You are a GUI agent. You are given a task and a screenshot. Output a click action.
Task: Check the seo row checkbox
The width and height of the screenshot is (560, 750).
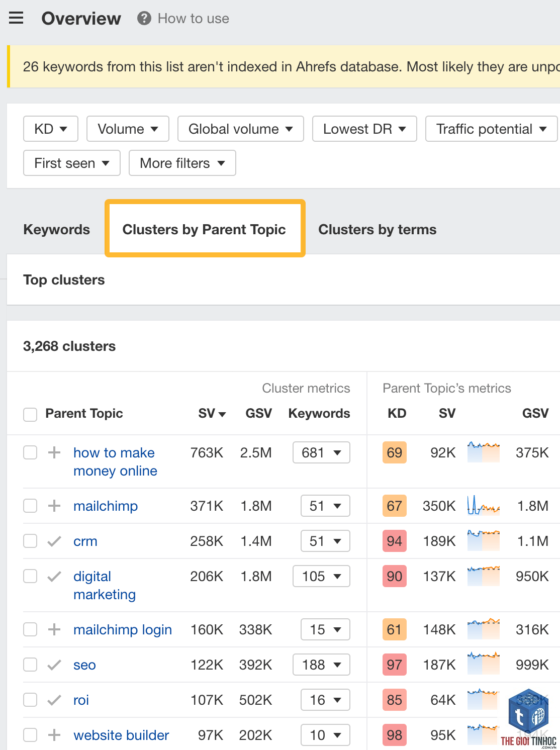point(30,665)
